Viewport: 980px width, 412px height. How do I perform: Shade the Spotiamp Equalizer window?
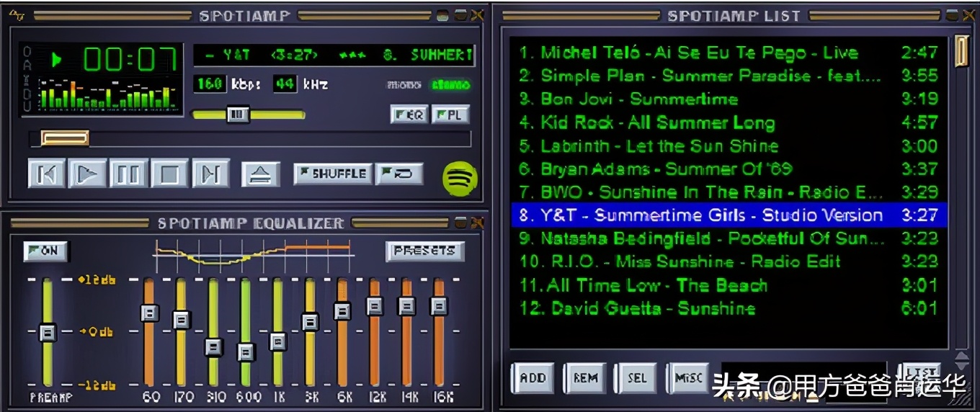(460, 223)
